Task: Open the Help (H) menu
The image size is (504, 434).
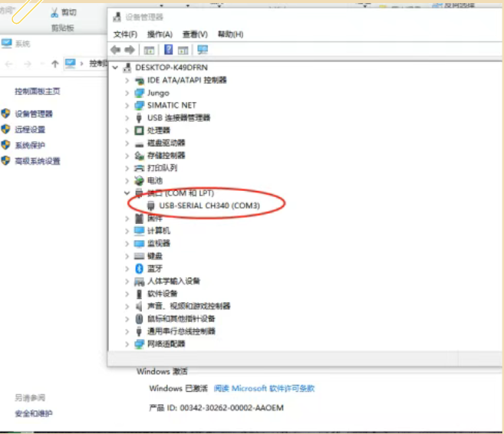Action: coord(230,34)
